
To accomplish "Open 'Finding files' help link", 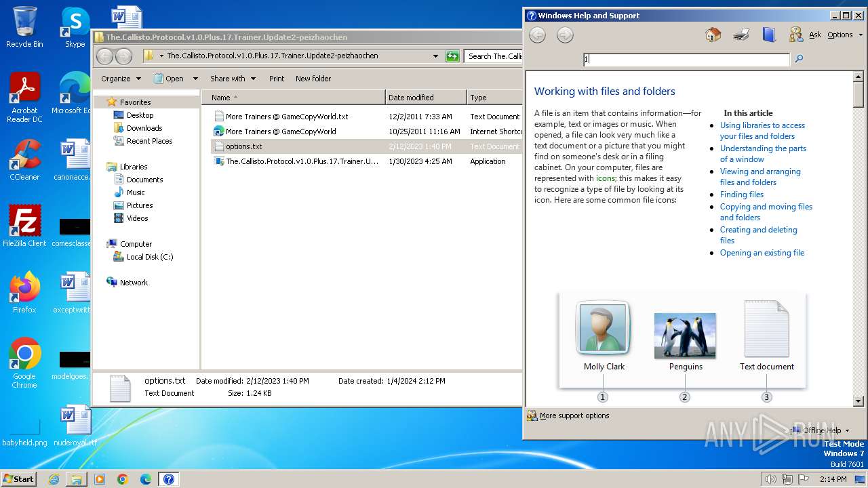I will (742, 195).
